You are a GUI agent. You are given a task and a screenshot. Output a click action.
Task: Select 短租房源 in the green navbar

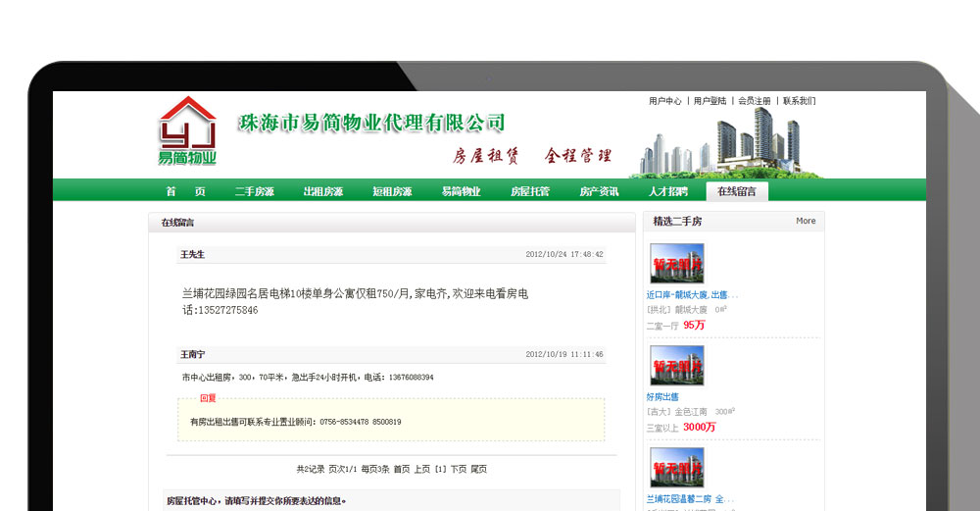(393, 191)
